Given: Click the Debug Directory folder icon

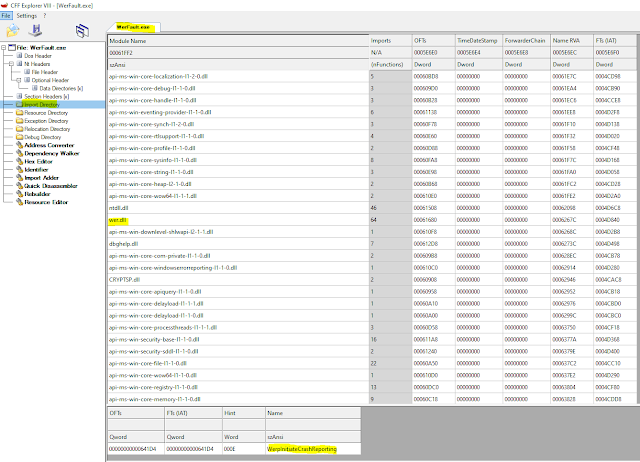Looking at the screenshot, I should point(19,137).
